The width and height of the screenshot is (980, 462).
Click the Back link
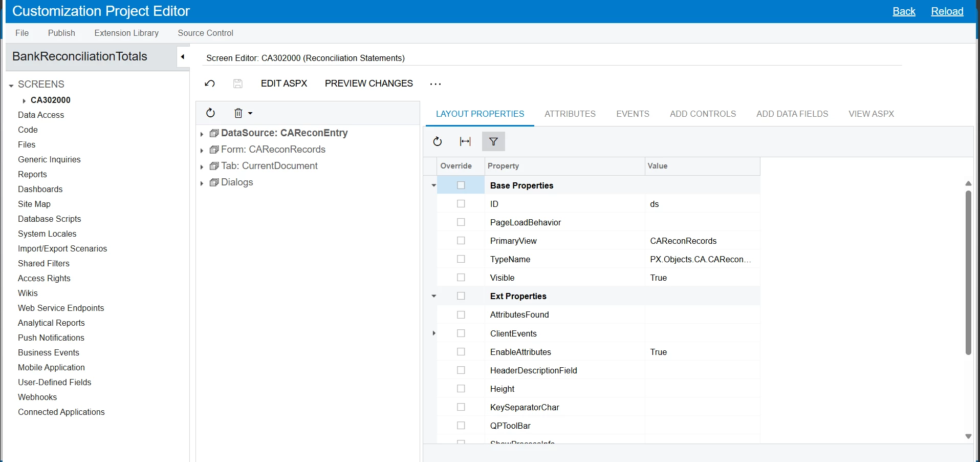coord(904,11)
